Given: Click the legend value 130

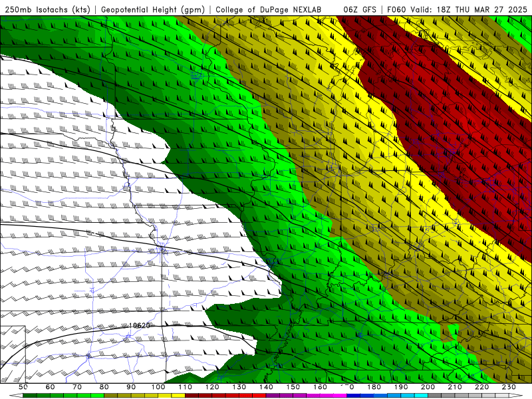Looking at the screenshot, I should 239,387.
